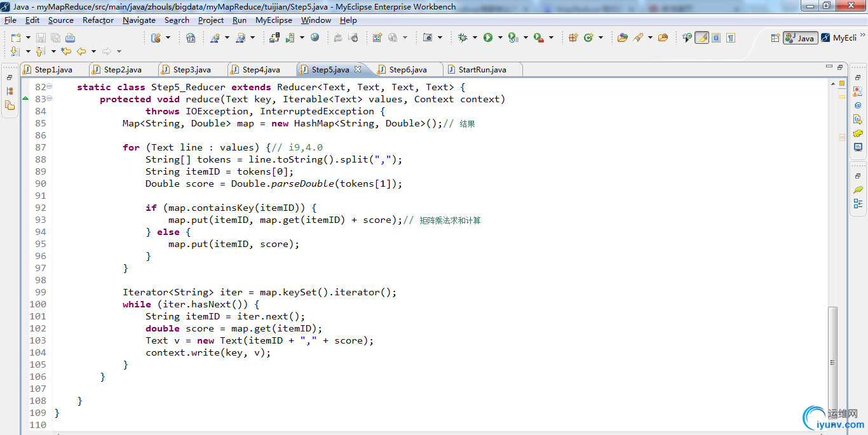
Task: Click the Run with coverage icon
Action: tap(513, 37)
